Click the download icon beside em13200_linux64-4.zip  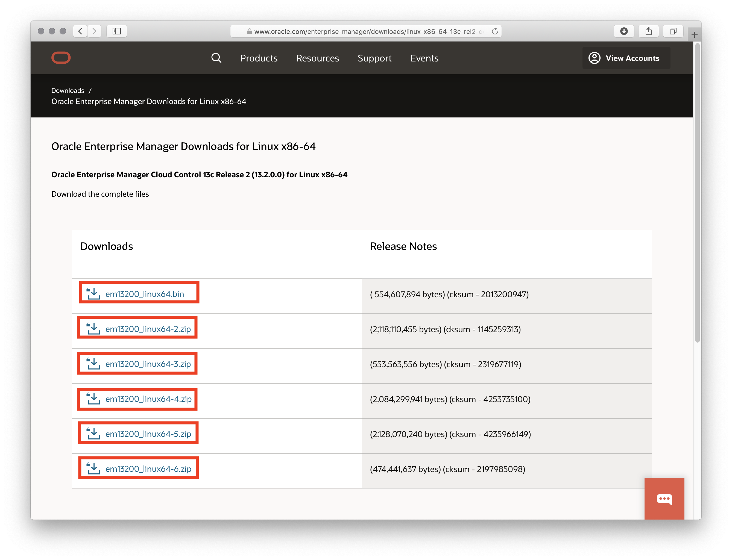coord(93,399)
